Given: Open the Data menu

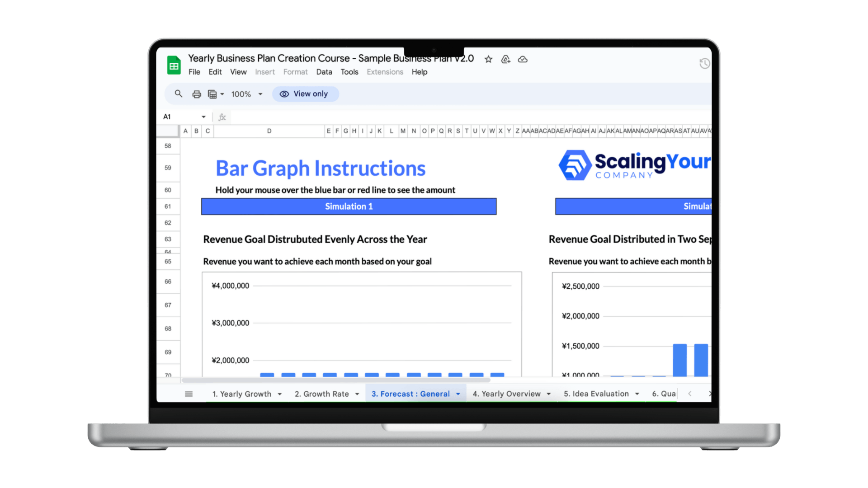Looking at the screenshot, I should 324,72.
